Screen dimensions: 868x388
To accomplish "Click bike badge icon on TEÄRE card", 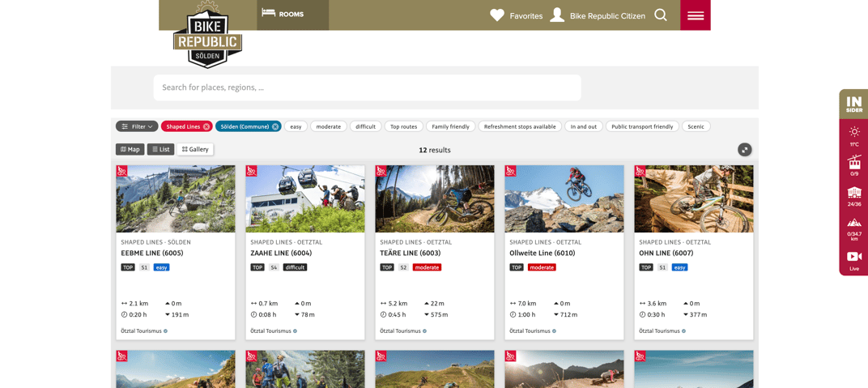I will coord(381,171).
